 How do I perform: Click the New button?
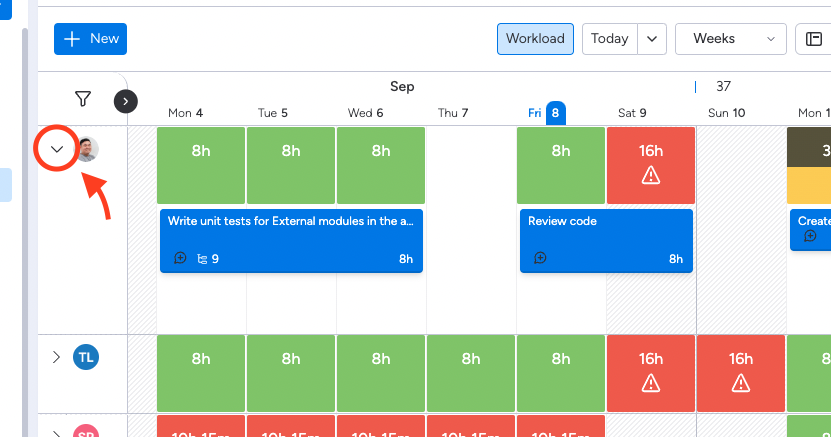[90, 39]
